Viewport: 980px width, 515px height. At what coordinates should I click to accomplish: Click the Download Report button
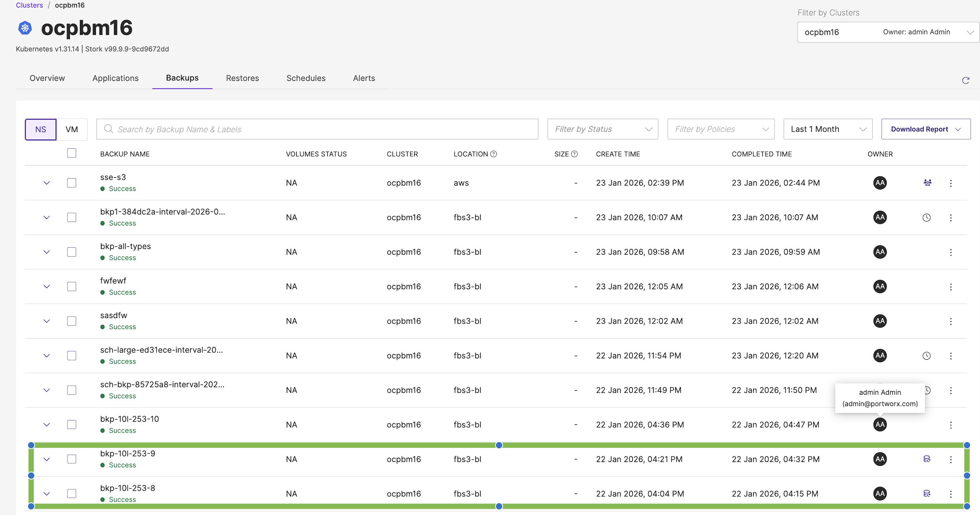point(925,129)
